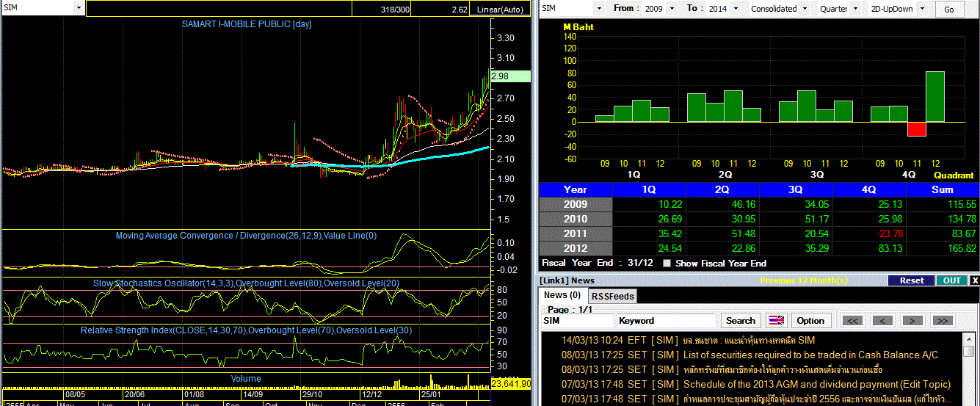Click the -23.78 cell for 2011 4Q
This screenshot has height=406, width=980.
(870, 233)
